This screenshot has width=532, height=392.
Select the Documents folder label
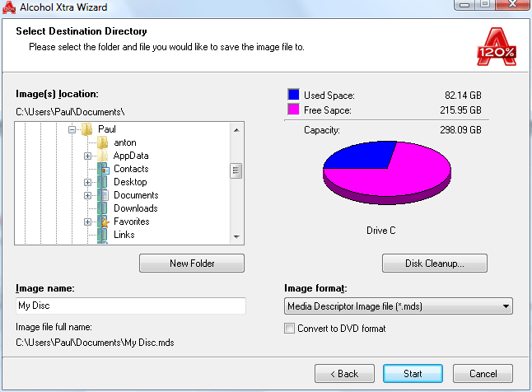pos(136,195)
